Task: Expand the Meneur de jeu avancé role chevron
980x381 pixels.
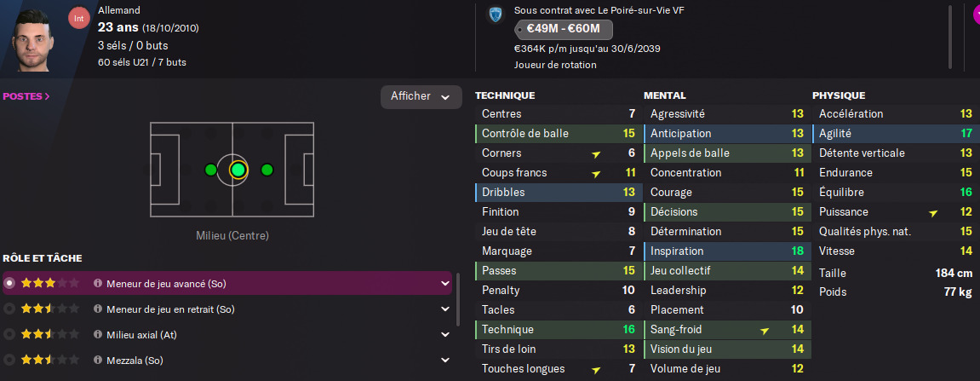Action: [445, 283]
